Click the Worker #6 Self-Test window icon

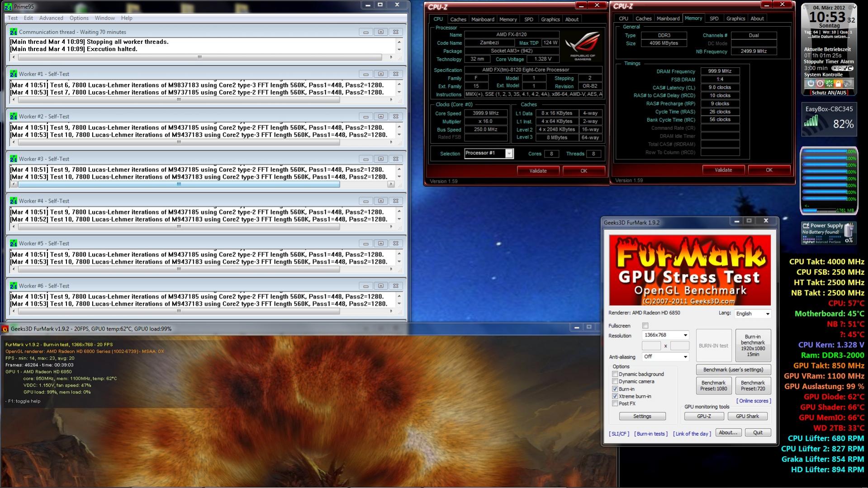coord(14,286)
